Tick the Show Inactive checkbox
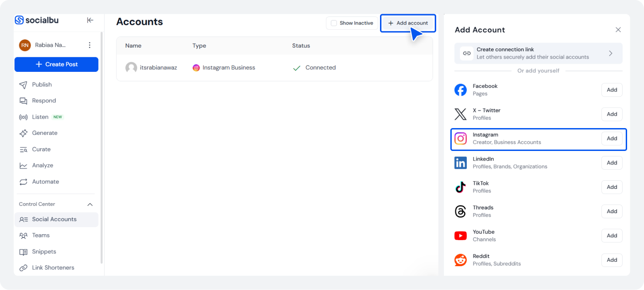The width and height of the screenshot is (644, 290). 334,23
